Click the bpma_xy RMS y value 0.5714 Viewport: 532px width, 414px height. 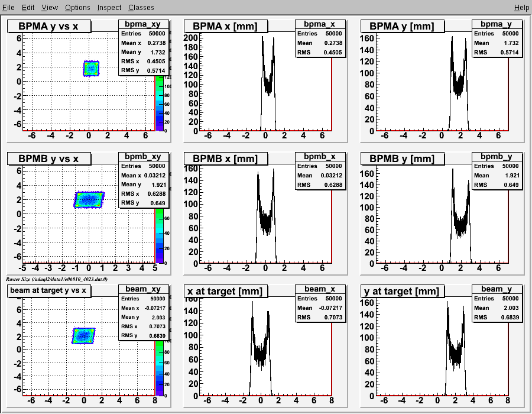coord(156,70)
